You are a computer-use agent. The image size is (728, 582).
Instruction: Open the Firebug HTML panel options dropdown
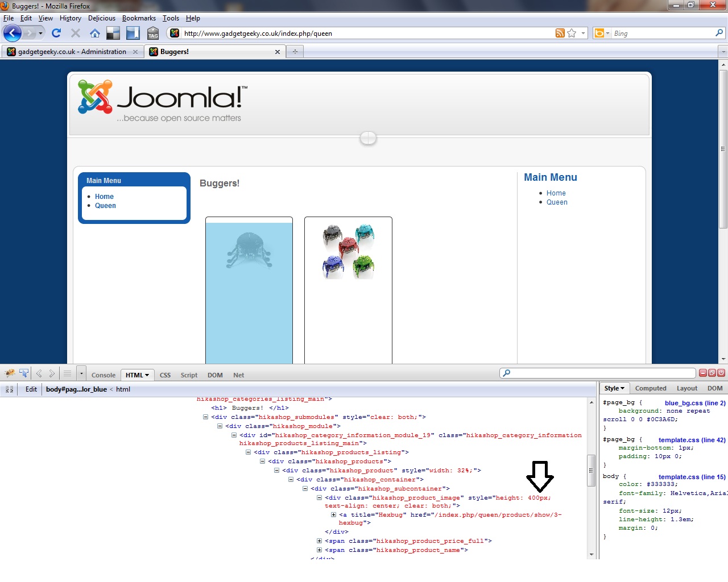(x=147, y=375)
